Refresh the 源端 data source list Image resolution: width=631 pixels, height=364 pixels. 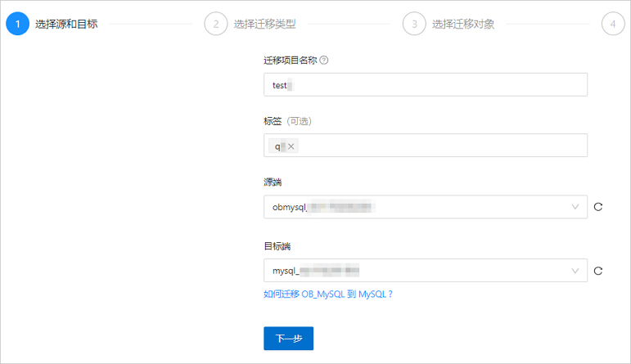tap(598, 207)
